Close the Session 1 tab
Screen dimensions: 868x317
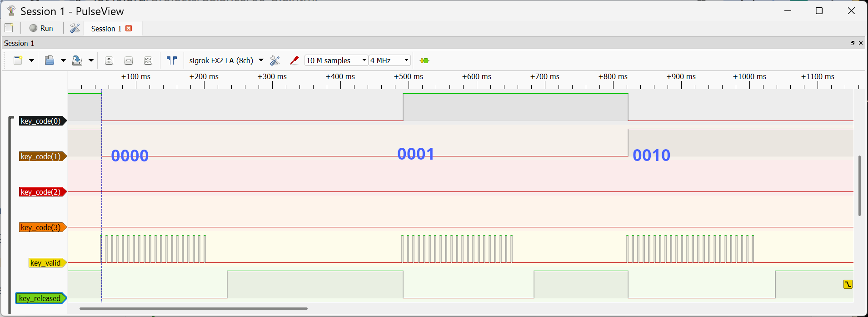(x=129, y=28)
